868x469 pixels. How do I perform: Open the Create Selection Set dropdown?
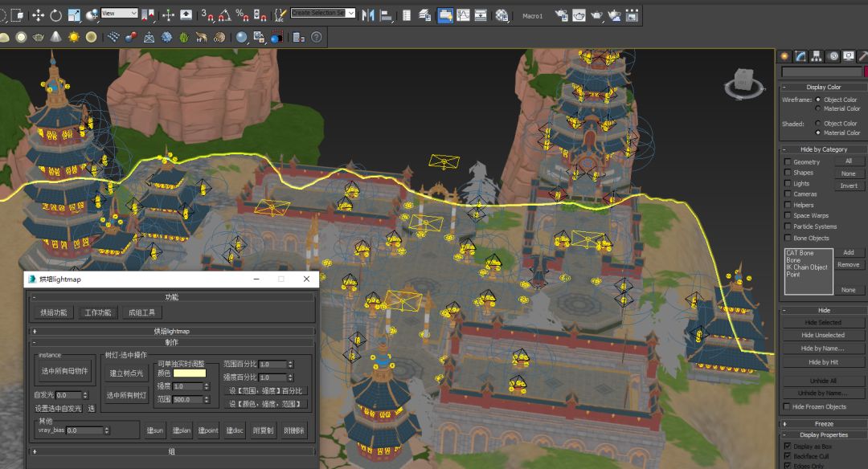[x=322, y=13]
